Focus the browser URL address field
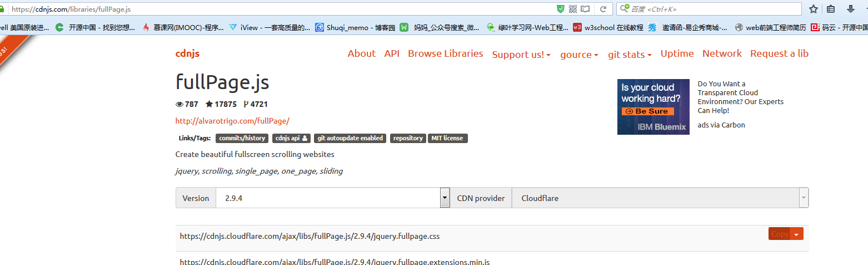Viewport: 868px width, 265px height. [x=278, y=9]
